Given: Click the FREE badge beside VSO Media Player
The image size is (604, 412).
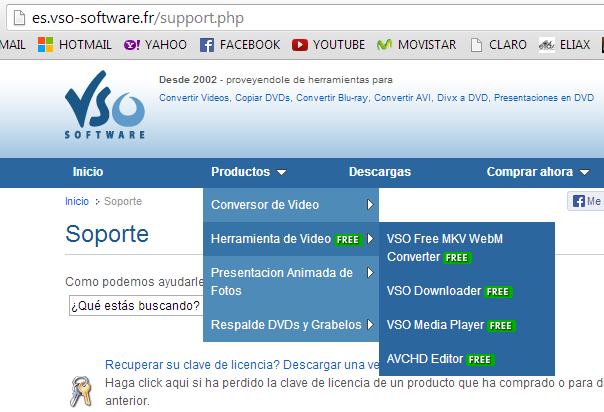Looking at the screenshot, I should [501, 326].
